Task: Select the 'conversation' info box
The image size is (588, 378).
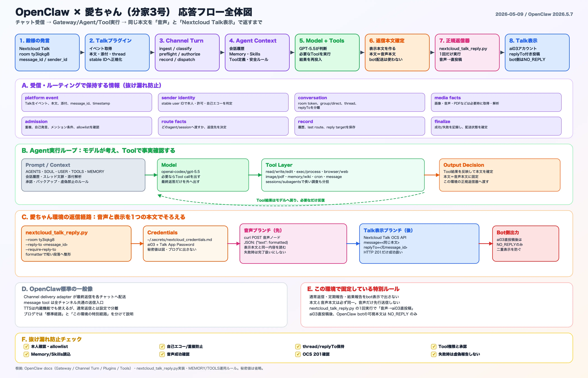Action: [x=360, y=102]
